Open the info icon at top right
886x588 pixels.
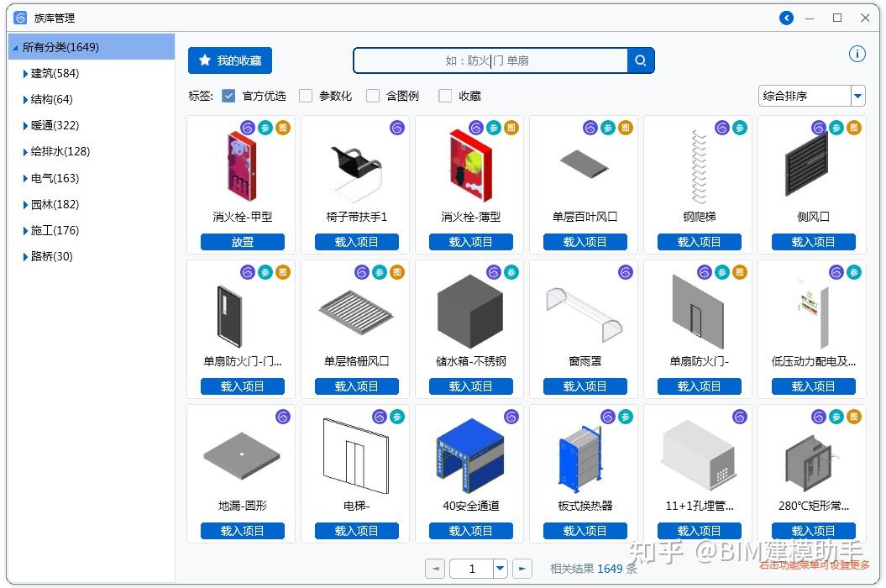tap(857, 53)
